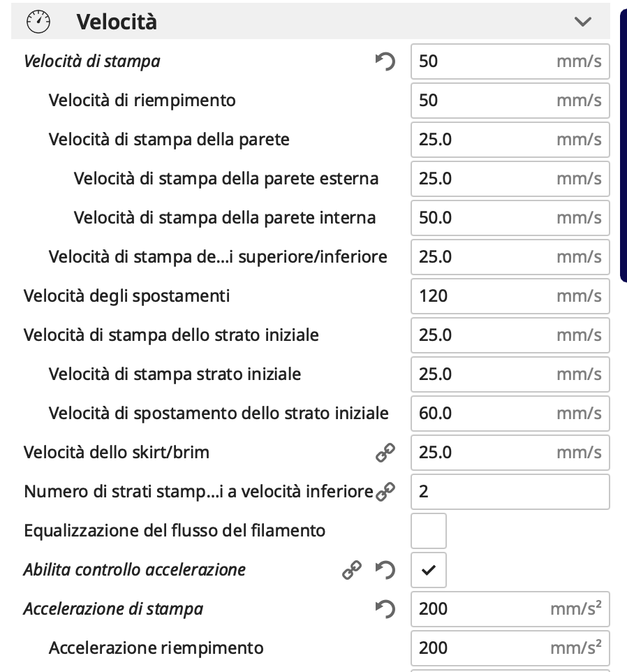
Task: Collapse the Velocità section chevron
Action: coord(582,22)
